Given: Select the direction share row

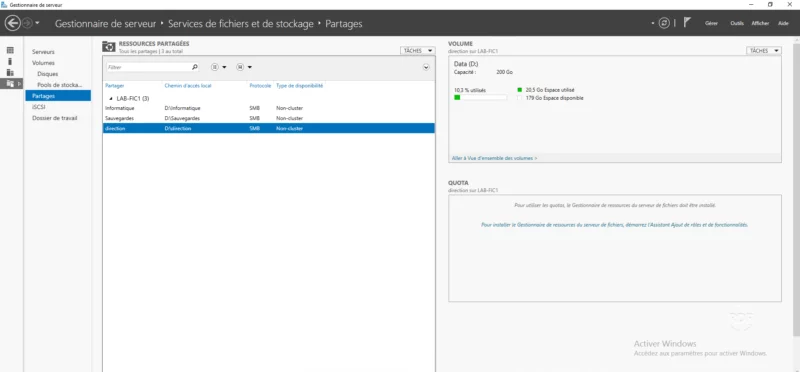Looking at the screenshot, I should pos(269,129).
